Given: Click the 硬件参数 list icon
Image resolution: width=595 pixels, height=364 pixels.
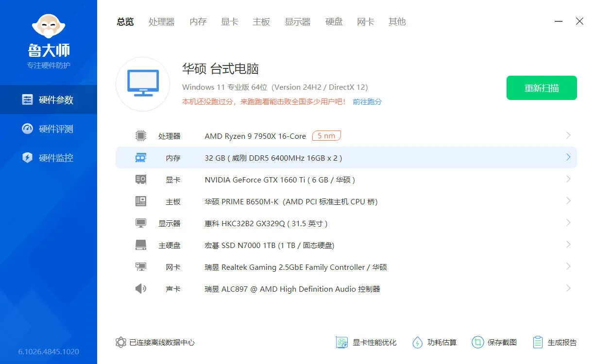Looking at the screenshot, I should (28, 99).
